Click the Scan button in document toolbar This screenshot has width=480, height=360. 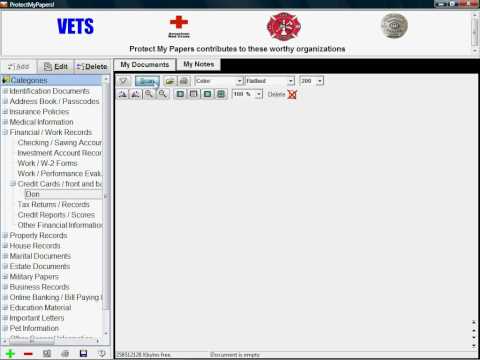click(147, 81)
